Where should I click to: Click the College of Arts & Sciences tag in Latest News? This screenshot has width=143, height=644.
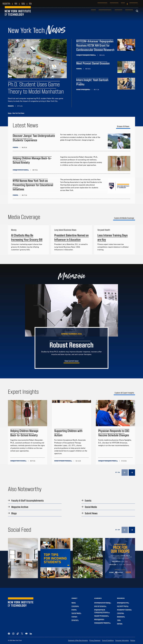pos(21,170)
